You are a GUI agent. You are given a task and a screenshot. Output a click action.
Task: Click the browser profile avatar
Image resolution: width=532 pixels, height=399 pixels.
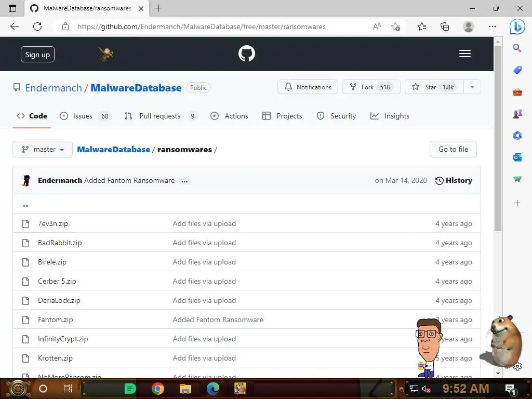click(468, 26)
